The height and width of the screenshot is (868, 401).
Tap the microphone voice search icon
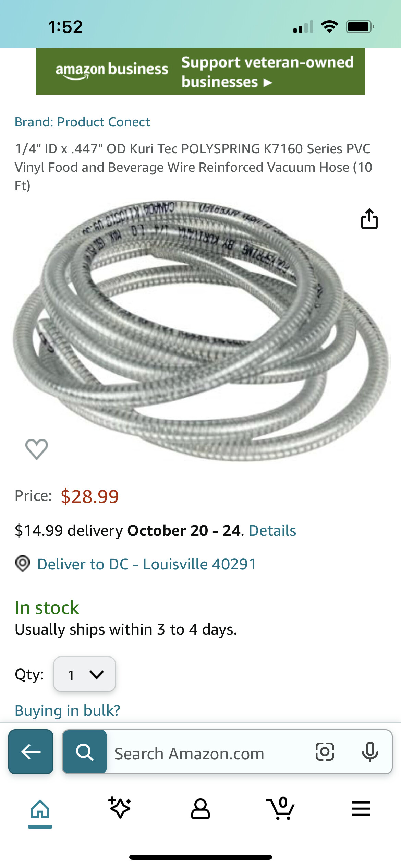[x=370, y=752]
